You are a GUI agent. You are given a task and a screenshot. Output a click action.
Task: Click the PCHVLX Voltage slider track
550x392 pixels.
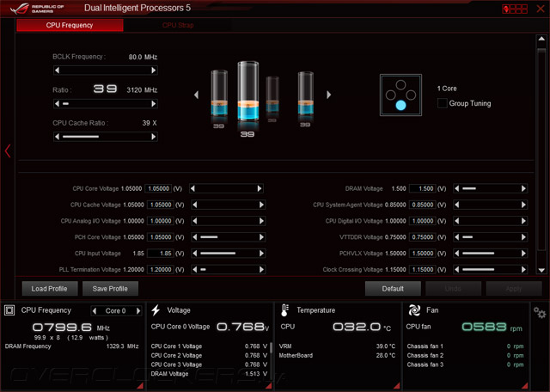click(x=490, y=254)
